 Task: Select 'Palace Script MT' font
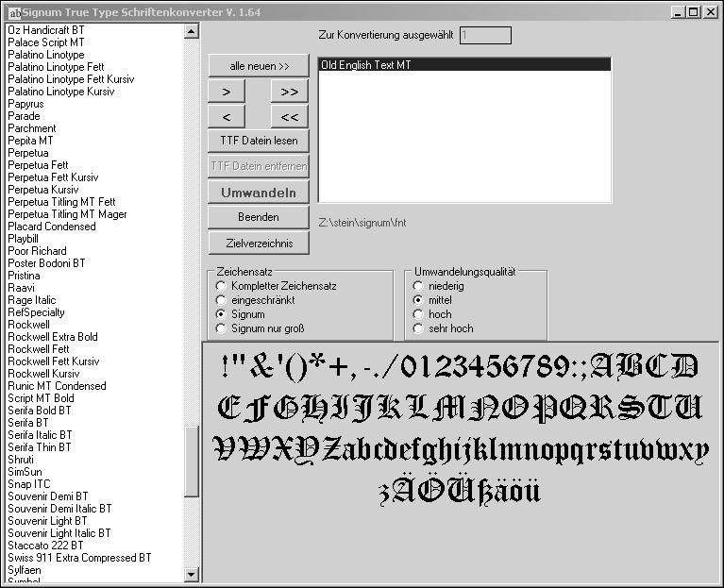46,42
